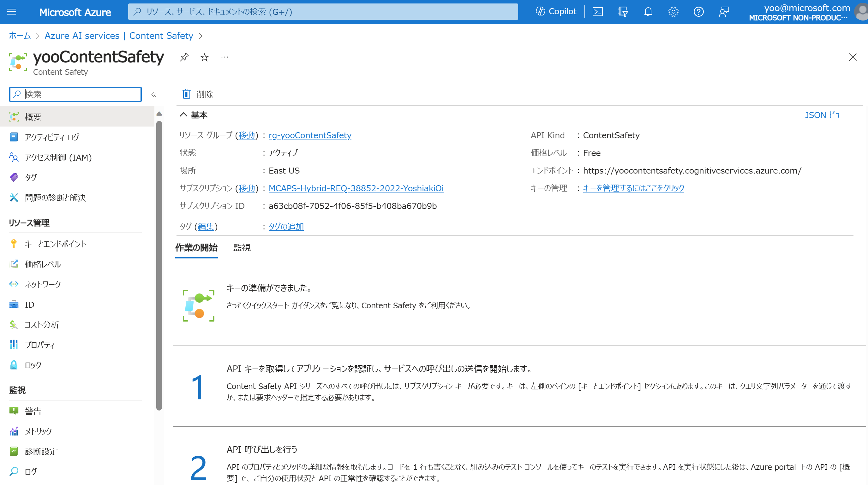Viewport: 868px width, 485px height.
Task: Open the rg-yooContentSafety resource group
Action: (310, 135)
